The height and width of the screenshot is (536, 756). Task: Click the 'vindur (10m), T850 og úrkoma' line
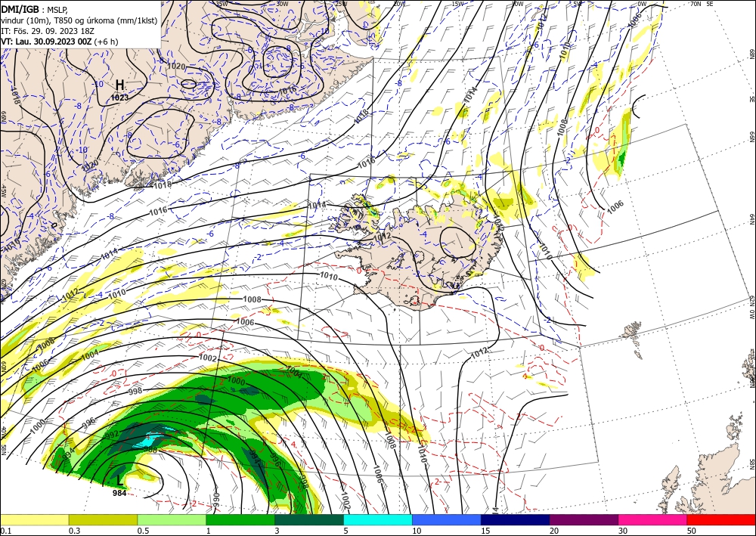[79, 20]
